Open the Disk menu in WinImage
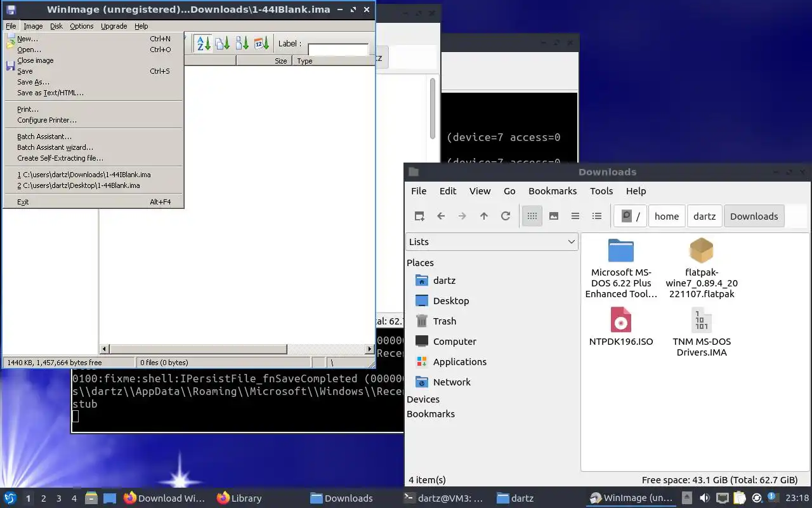This screenshot has width=812, height=508. pyautogui.click(x=56, y=26)
